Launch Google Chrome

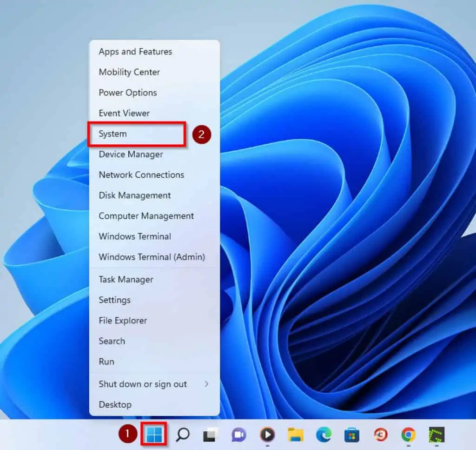click(x=408, y=436)
